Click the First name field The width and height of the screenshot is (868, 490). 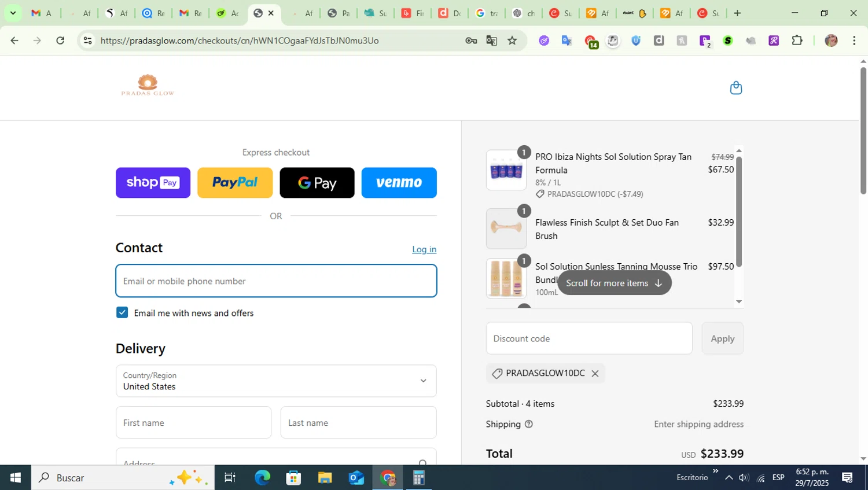coord(193,422)
